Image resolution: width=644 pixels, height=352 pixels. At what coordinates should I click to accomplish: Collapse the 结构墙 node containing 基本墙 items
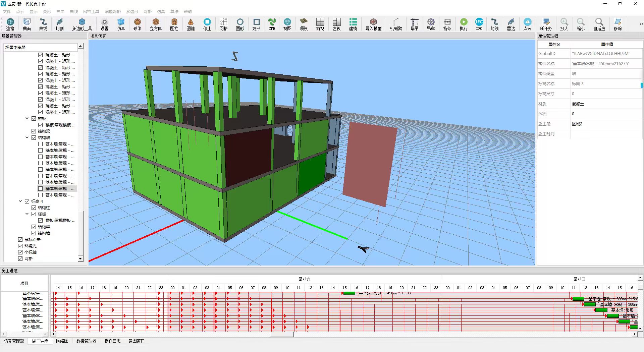point(27,138)
